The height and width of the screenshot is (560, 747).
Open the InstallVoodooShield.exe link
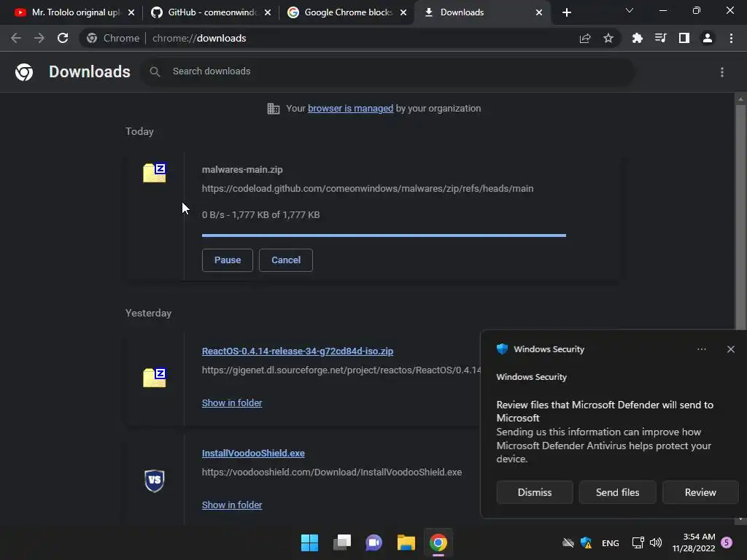point(253,453)
